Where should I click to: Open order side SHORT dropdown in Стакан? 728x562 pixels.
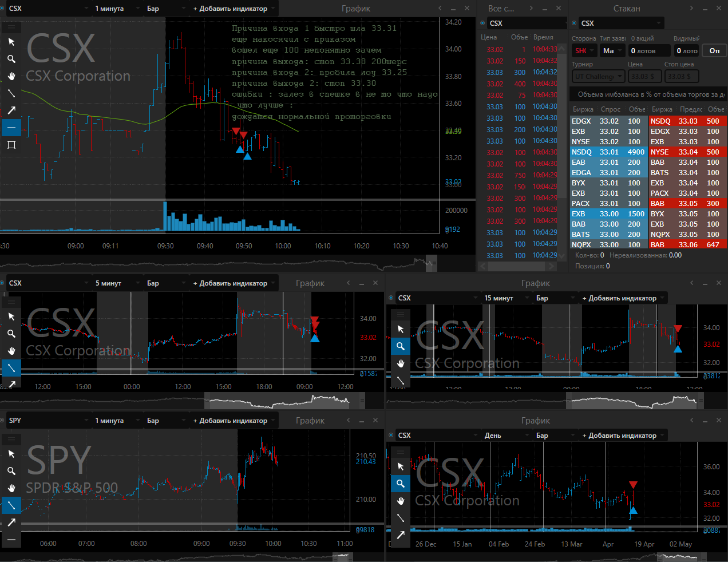point(584,51)
